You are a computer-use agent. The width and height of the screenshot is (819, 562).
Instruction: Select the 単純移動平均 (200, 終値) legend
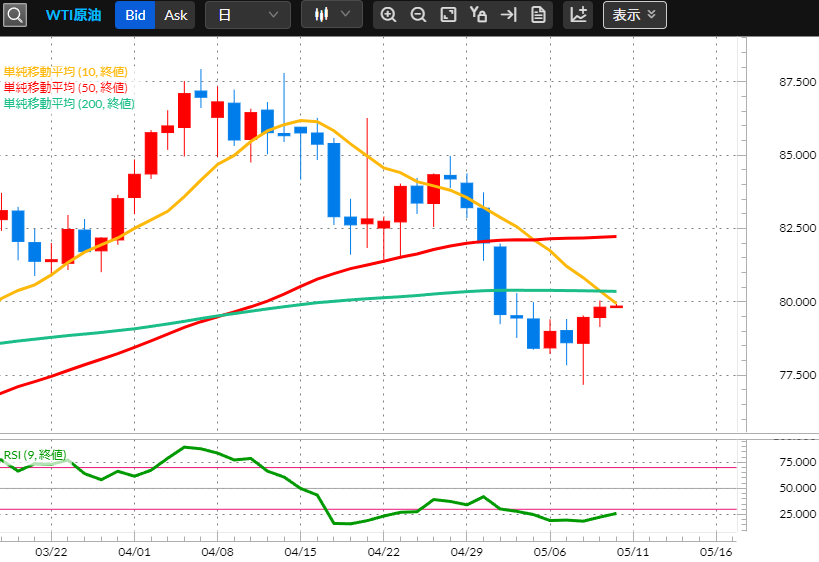69,103
